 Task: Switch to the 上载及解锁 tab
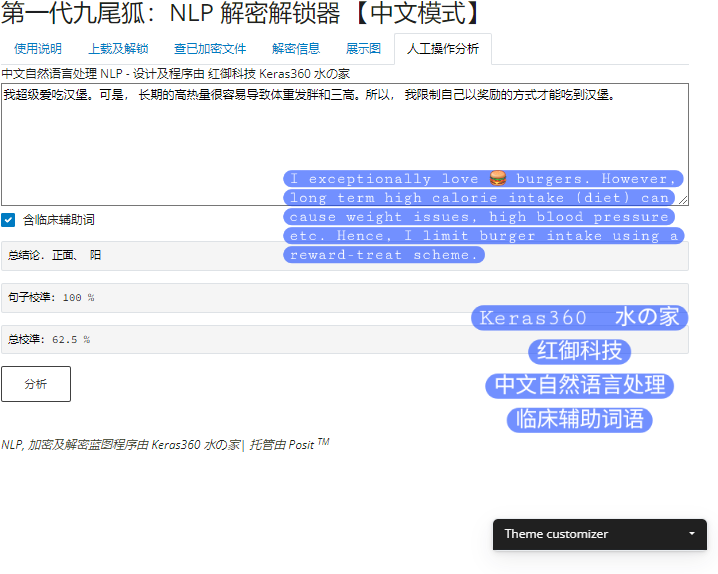(118, 49)
